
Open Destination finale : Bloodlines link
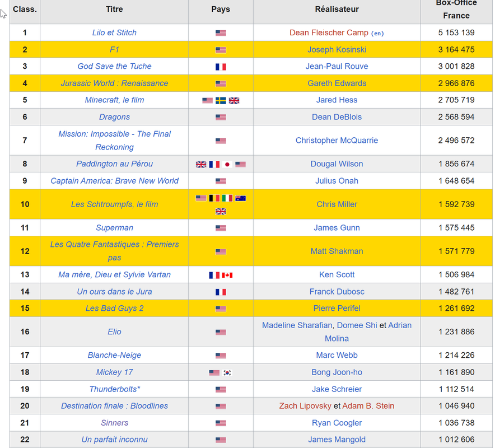(x=114, y=406)
